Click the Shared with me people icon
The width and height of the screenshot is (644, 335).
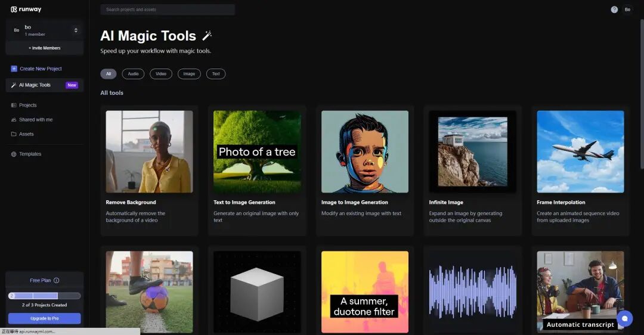pyautogui.click(x=14, y=119)
